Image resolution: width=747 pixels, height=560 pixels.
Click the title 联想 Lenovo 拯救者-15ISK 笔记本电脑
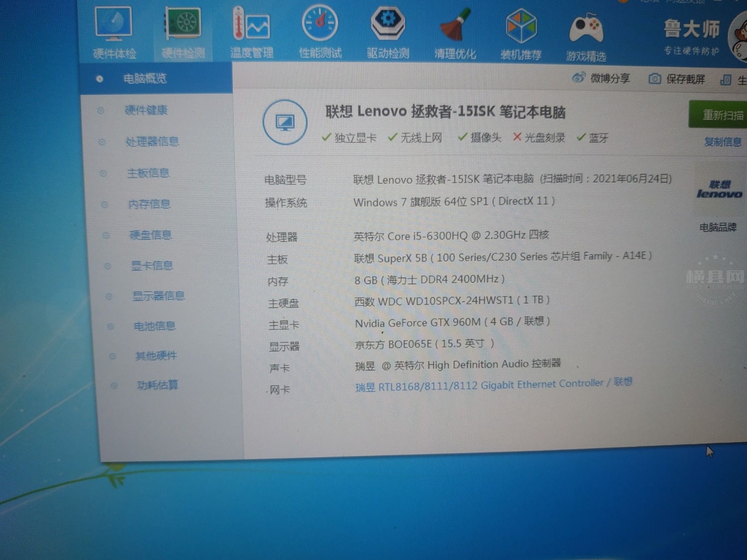tap(445, 112)
